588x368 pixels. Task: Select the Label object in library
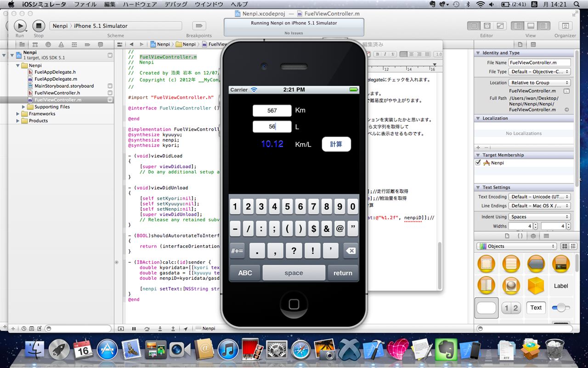click(x=561, y=286)
